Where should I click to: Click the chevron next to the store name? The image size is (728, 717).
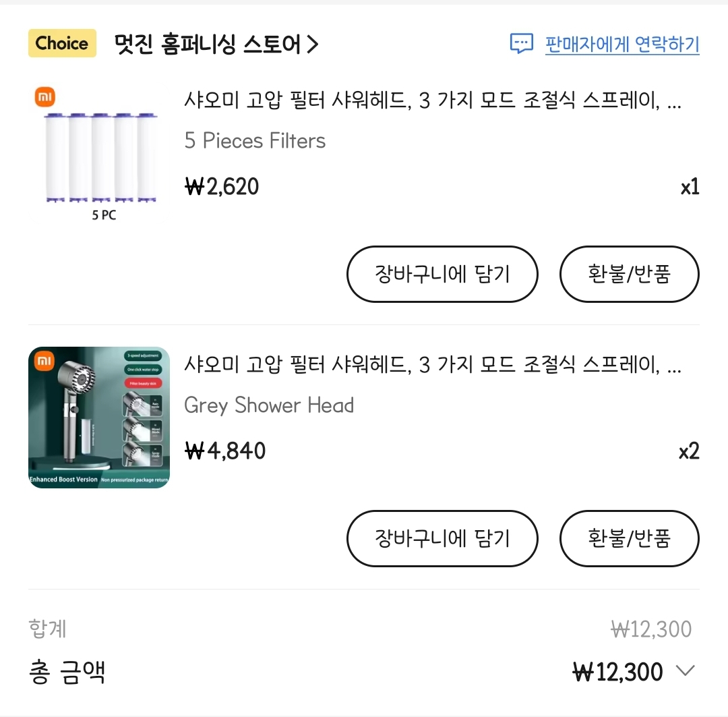312,45
